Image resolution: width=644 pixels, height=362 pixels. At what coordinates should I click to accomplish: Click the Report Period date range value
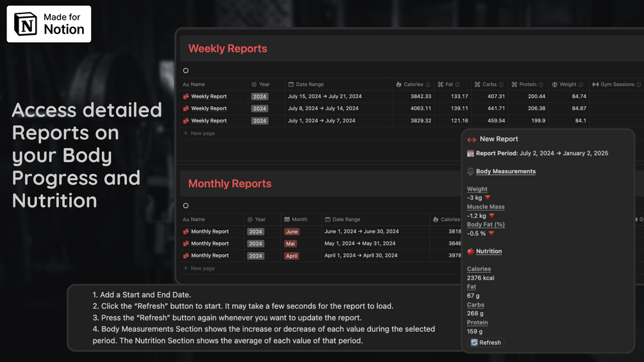click(x=564, y=153)
